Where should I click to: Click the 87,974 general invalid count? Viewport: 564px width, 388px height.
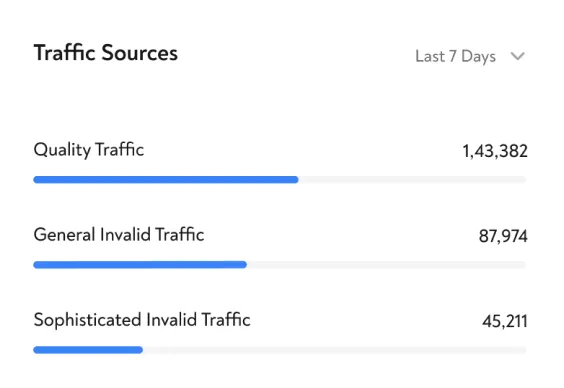pyautogui.click(x=503, y=236)
